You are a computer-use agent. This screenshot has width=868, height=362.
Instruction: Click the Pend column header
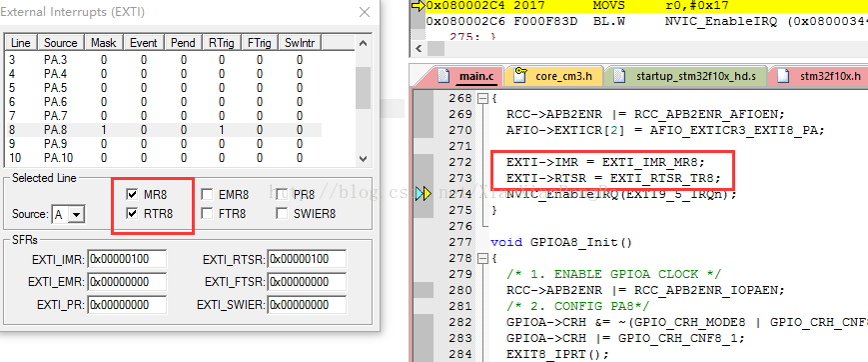click(x=183, y=43)
